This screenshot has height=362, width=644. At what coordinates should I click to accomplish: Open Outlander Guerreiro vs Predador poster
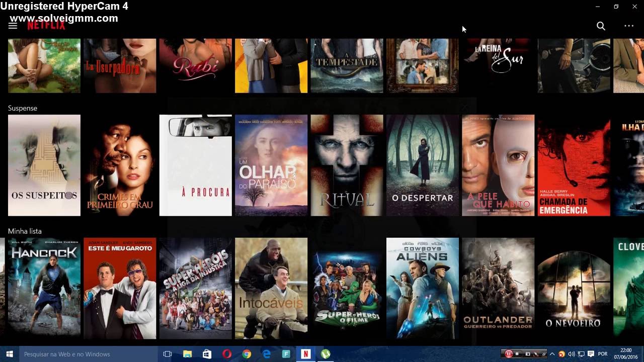498,288
